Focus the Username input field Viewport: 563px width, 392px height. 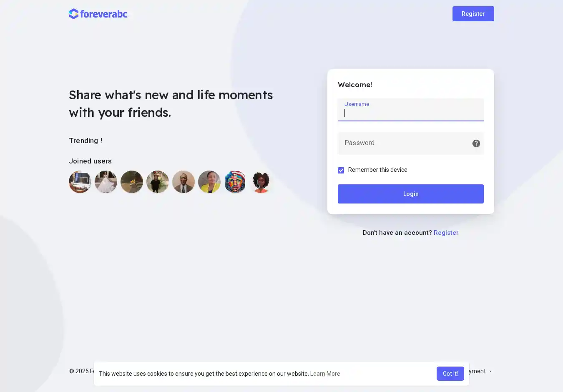(x=410, y=113)
